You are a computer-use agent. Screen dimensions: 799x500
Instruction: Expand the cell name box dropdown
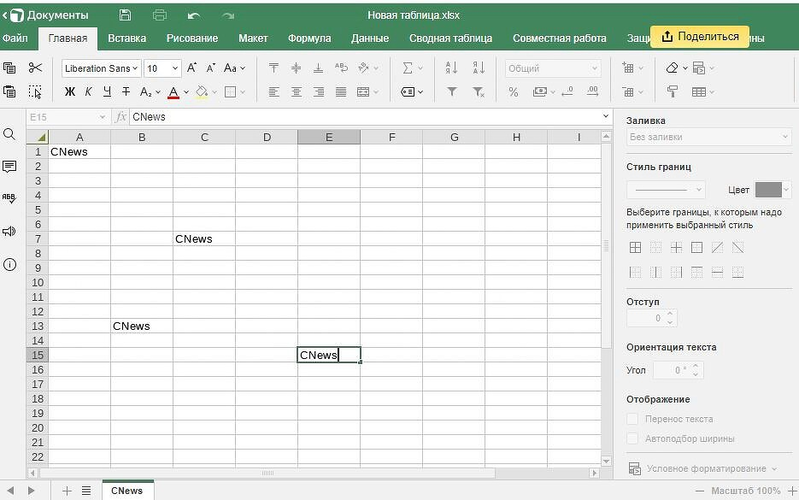coord(102,117)
